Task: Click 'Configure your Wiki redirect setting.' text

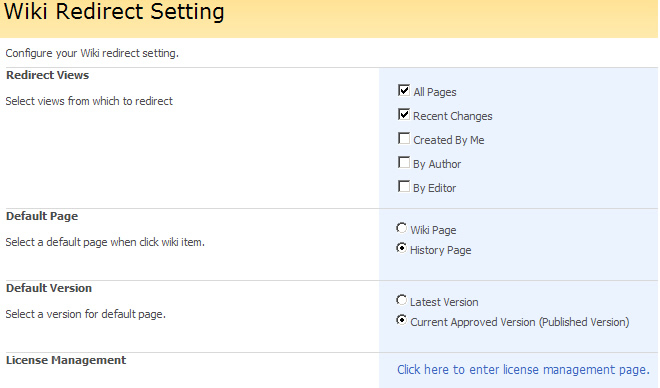Action: coord(92,53)
